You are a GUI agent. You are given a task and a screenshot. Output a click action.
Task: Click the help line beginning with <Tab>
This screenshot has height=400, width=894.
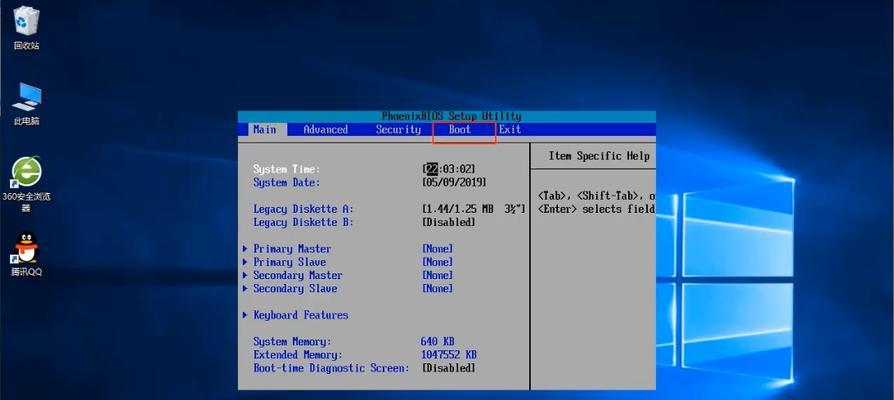(596, 195)
